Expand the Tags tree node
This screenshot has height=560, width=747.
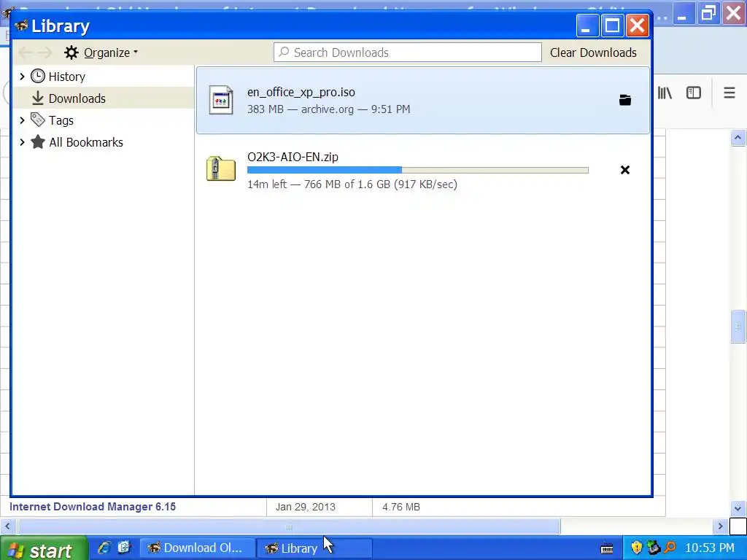(22, 120)
